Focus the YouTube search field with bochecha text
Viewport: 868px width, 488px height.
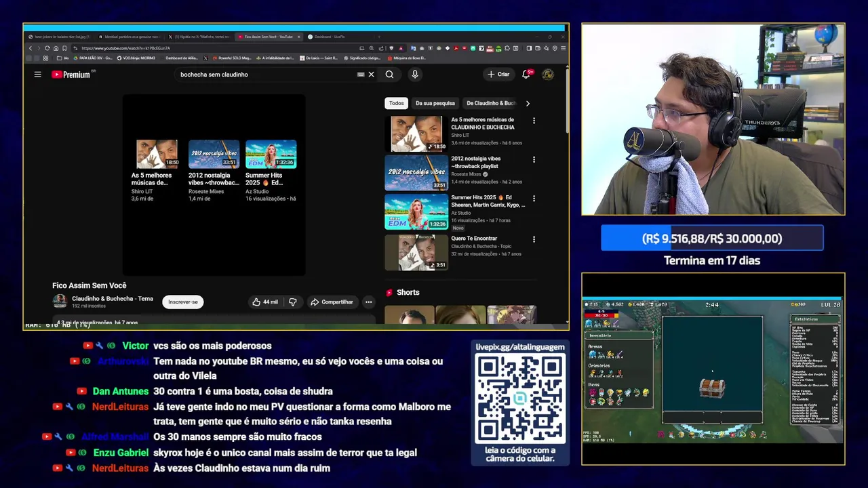click(x=264, y=75)
